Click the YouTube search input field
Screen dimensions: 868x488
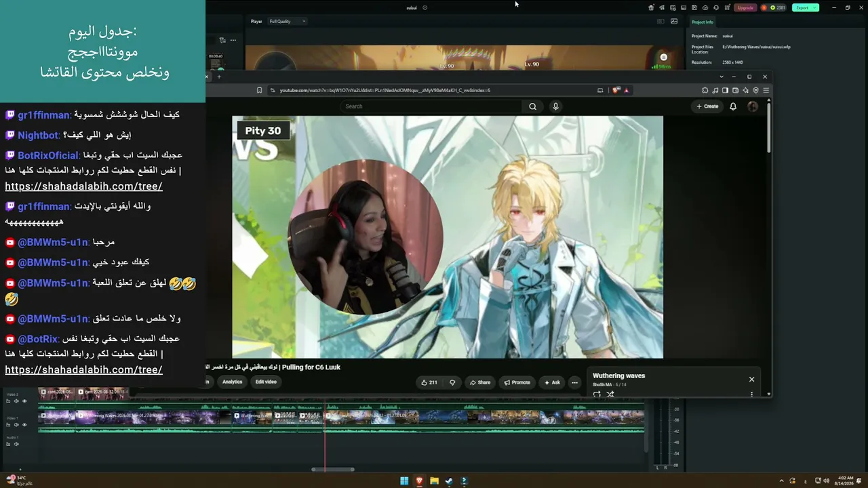click(431, 106)
